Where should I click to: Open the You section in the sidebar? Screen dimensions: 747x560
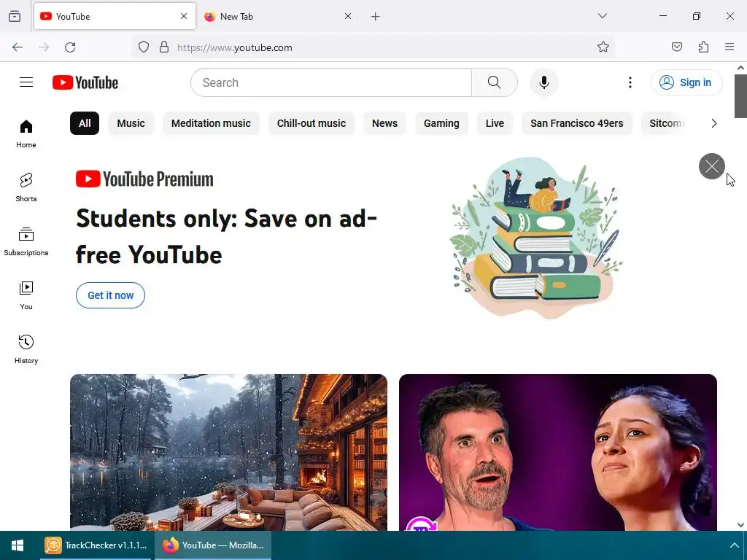pyautogui.click(x=26, y=296)
